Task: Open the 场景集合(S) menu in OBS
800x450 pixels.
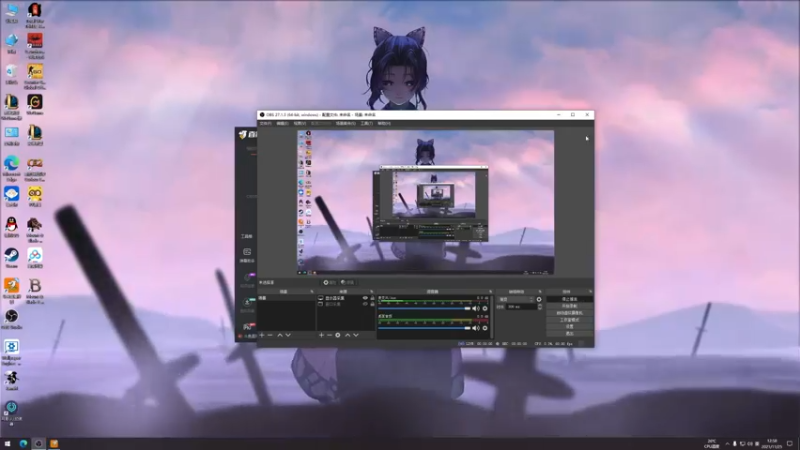Action: pos(345,123)
